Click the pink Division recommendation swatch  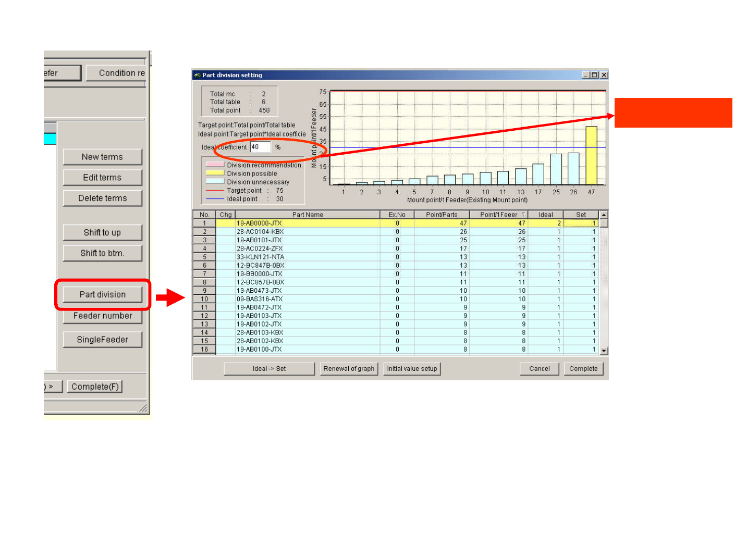tap(215, 165)
